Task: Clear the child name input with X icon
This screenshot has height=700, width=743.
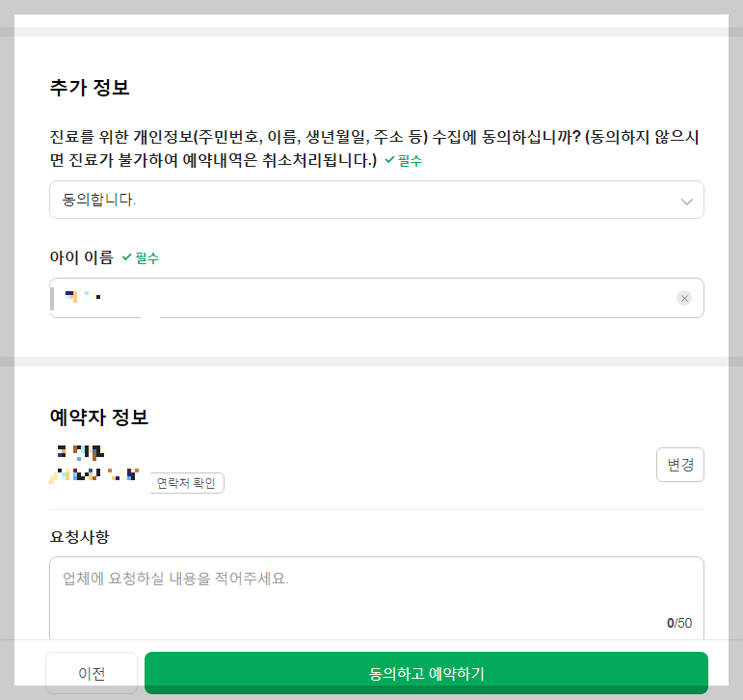Action: [x=684, y=298]
